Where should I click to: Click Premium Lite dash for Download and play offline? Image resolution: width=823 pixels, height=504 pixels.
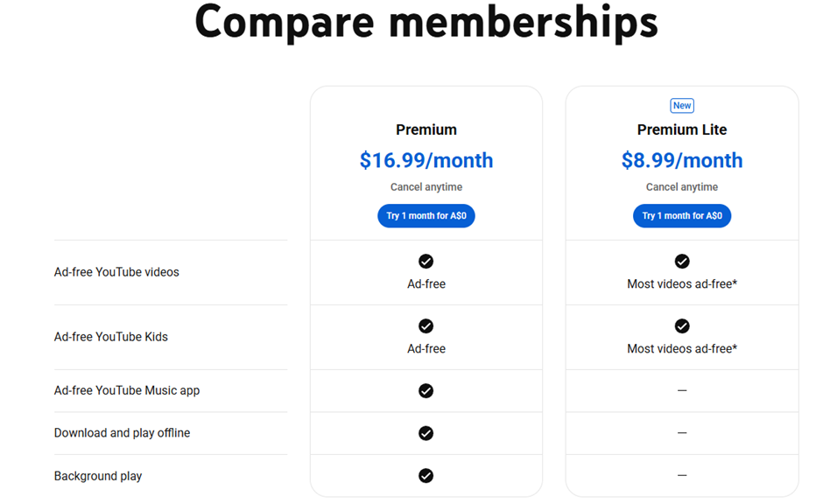(682, 432)
